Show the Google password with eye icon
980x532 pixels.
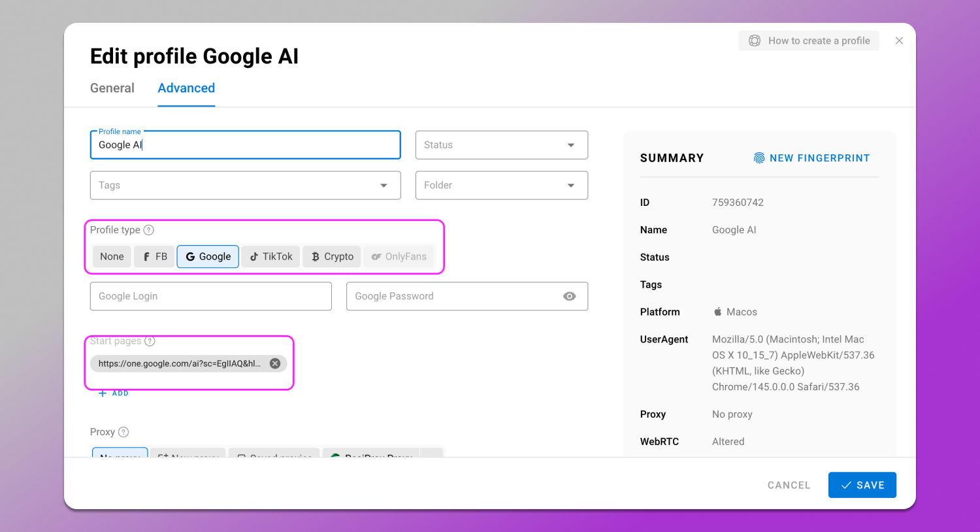pyautogui.click(x=570, y=296)
